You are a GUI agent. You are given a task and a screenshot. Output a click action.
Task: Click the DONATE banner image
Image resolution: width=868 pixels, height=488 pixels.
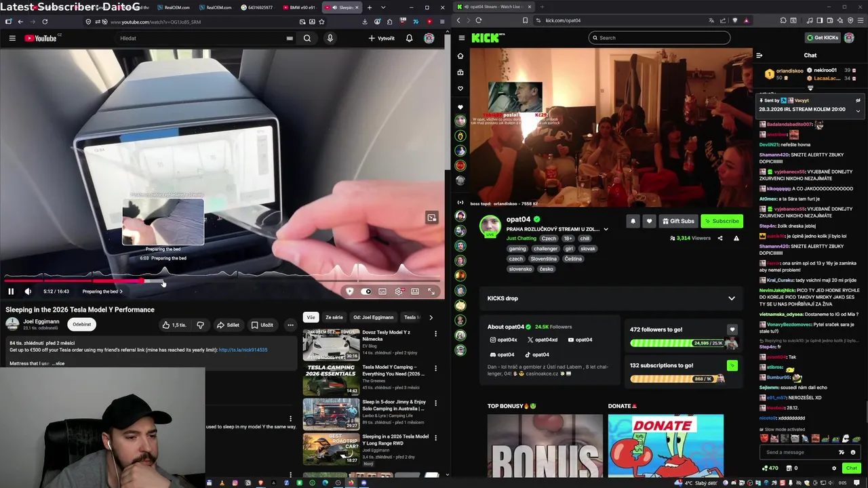(665, 446)
